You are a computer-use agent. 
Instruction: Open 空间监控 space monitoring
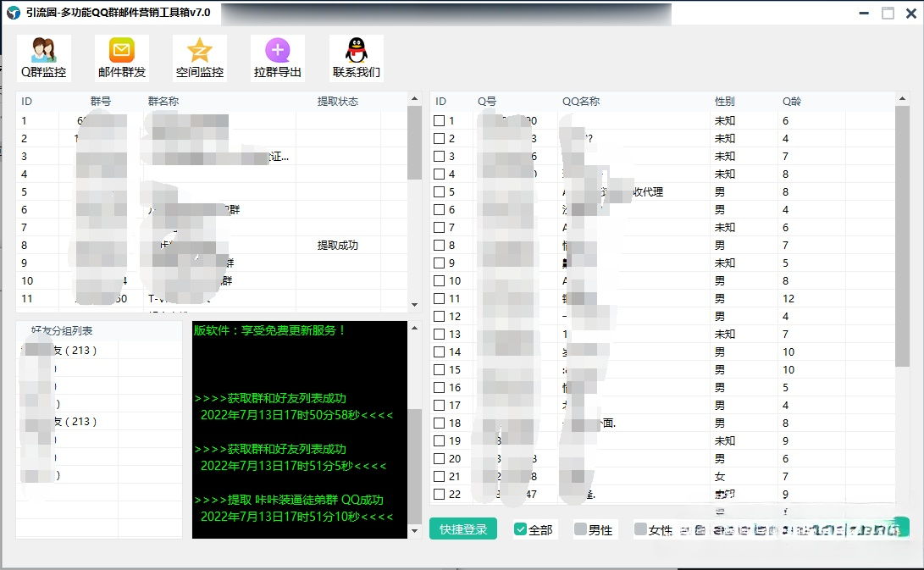[199, 57]
